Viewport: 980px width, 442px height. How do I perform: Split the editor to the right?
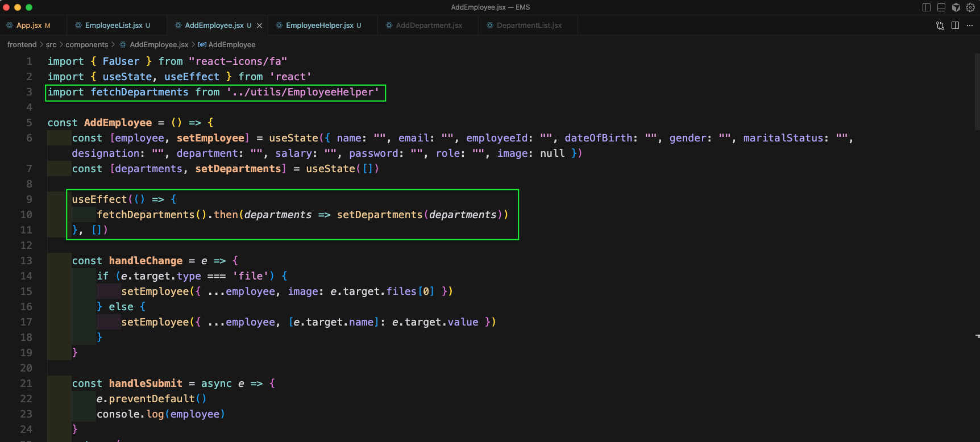[955, 26]
